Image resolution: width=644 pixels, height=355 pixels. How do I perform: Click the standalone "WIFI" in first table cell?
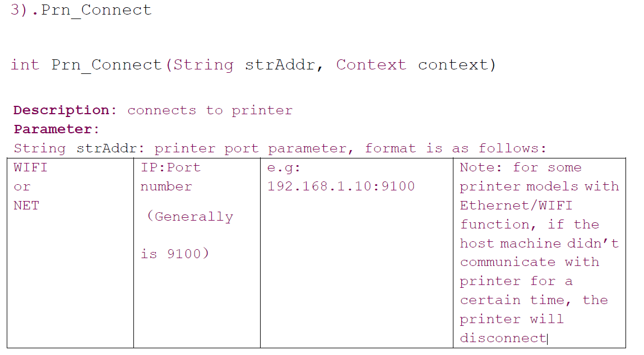tap(30, 167)
